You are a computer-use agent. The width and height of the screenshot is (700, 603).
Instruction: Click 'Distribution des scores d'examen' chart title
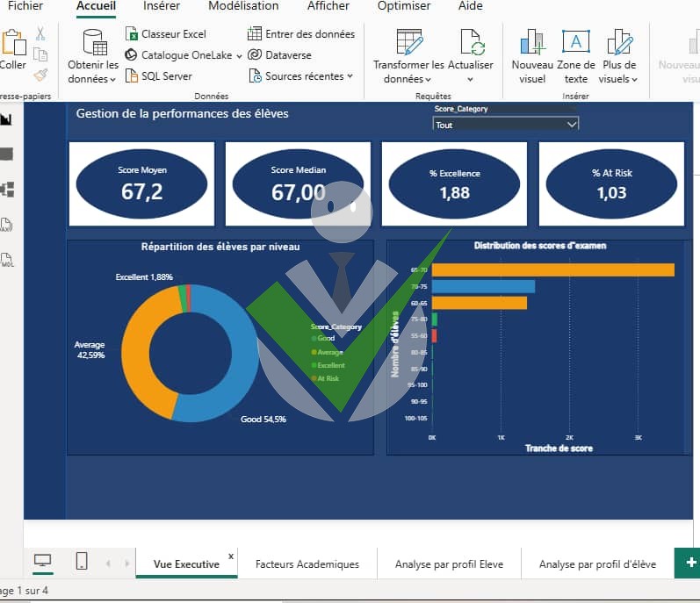[540, 246]
